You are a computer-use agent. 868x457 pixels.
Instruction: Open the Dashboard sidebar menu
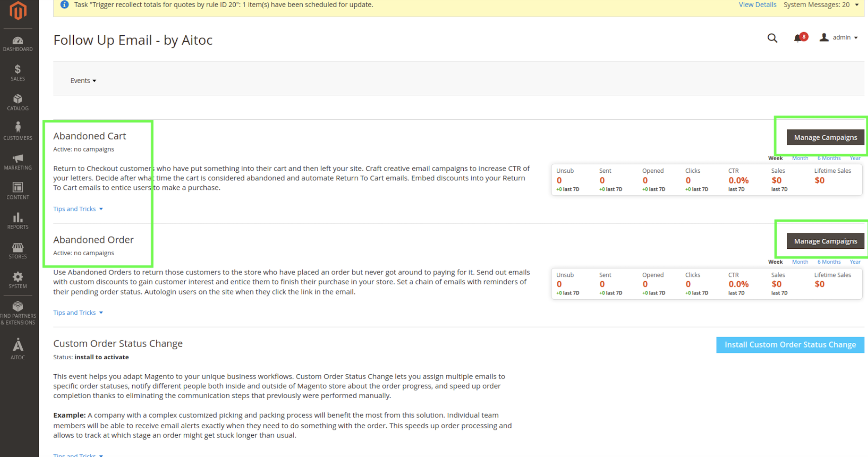click(18, 44)
